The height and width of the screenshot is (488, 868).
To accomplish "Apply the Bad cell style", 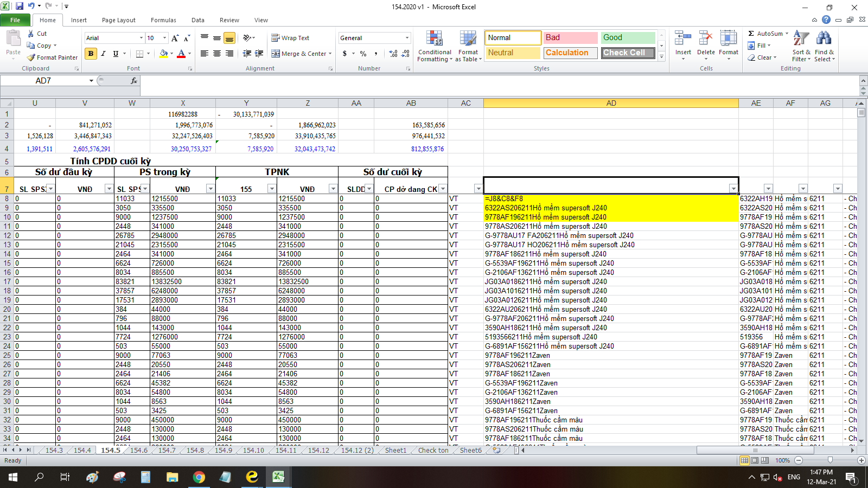I will tap(570, 37).
